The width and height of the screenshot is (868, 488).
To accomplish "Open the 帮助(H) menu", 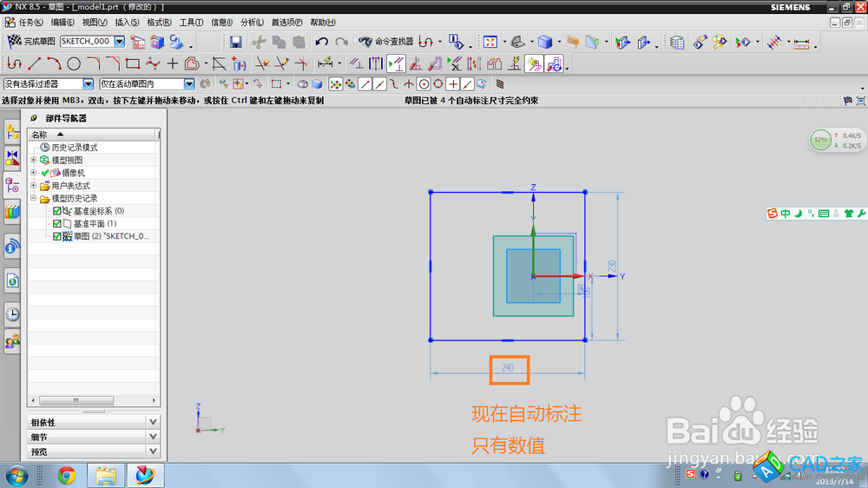I will pos(323,23).
